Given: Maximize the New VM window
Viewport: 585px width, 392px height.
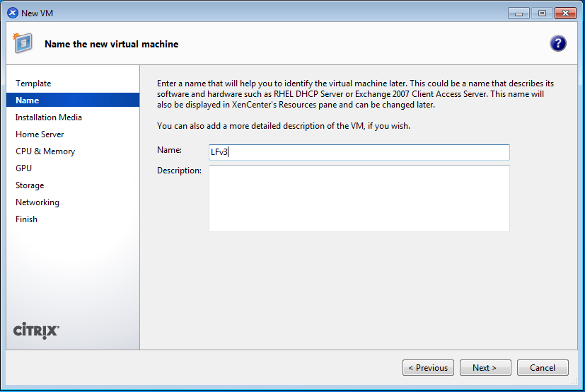Looking at the screenshot, I should 542,13.
